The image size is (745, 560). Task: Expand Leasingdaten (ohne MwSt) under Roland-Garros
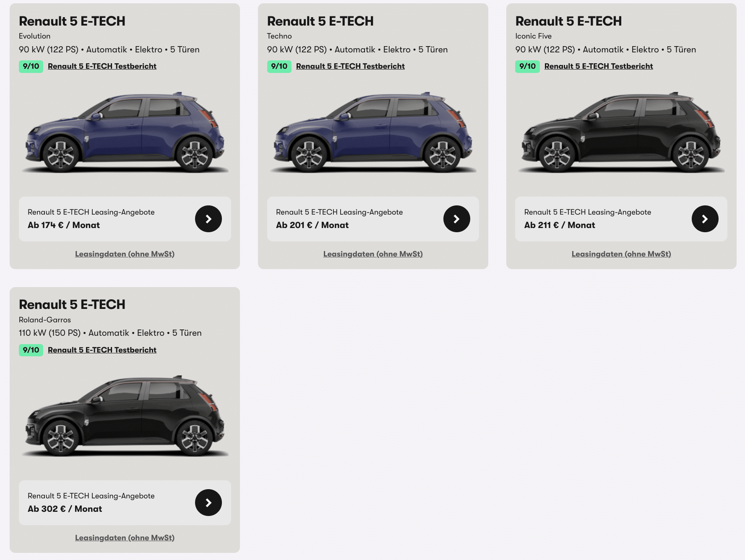point(125,538)
